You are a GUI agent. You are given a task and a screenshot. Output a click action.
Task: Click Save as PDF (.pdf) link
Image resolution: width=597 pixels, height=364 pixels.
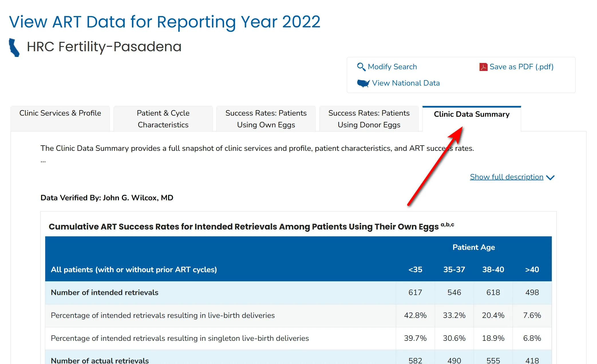click(521, 67)
